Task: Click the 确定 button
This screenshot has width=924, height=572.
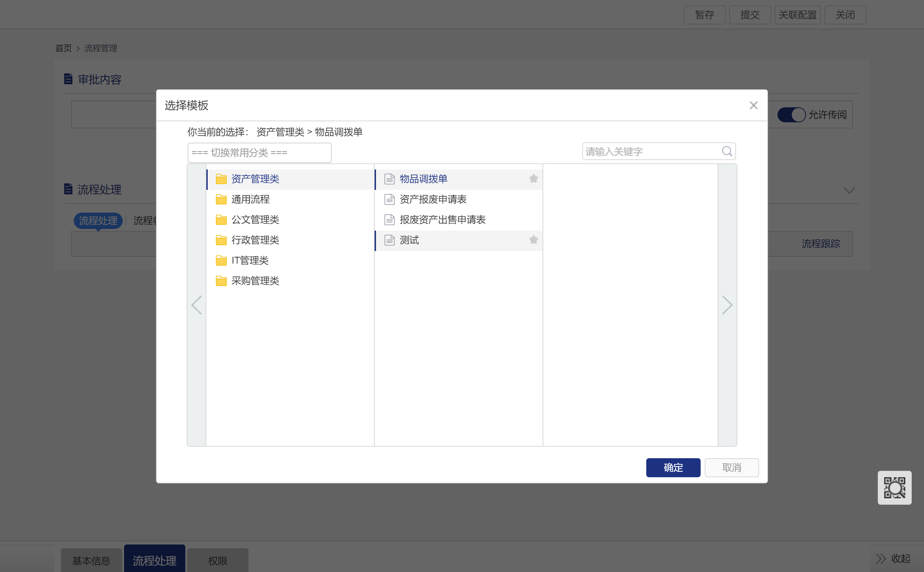Action: coord(673,468)
